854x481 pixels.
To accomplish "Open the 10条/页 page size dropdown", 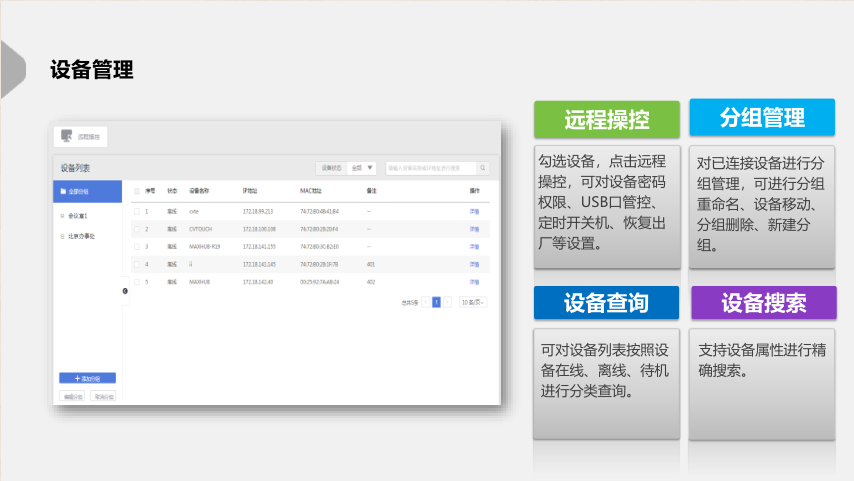I will (x=472, y=301).
